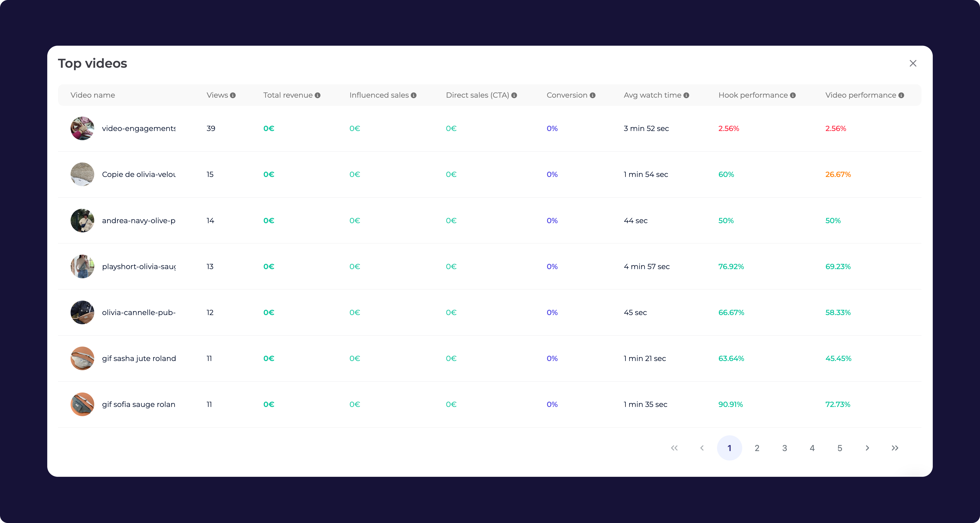Select the andrea-navy-olive video name
Screen dimensions: 980x523
pyautogui.click(x=139, y=221)
